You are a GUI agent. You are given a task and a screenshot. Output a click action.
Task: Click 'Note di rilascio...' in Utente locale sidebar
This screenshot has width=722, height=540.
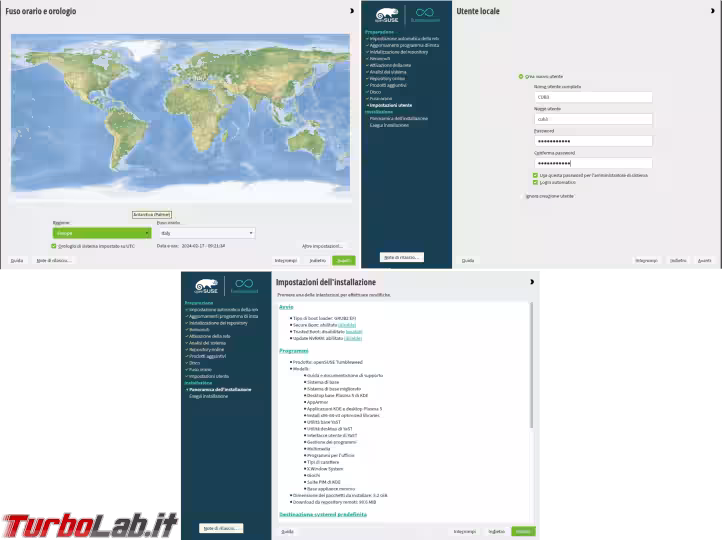(x=402, y=257)
